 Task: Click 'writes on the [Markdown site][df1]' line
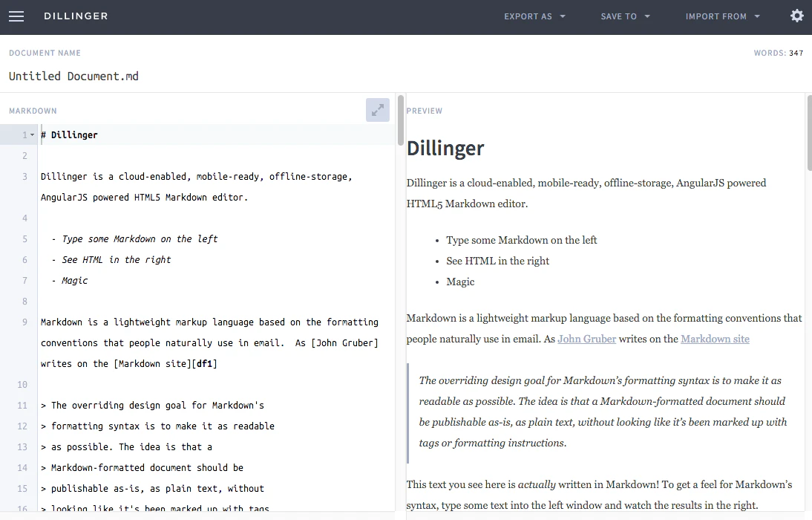[x=129, y=363]
